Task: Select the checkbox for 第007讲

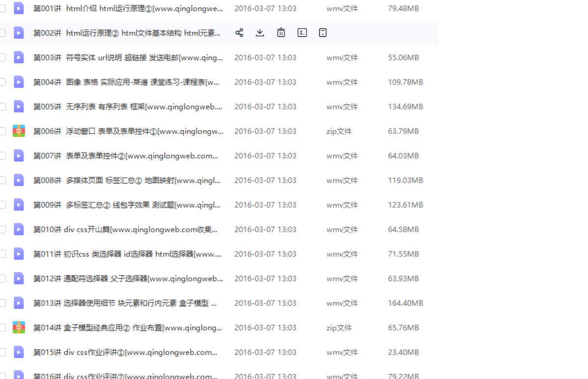Action: [x=3, y=156]
